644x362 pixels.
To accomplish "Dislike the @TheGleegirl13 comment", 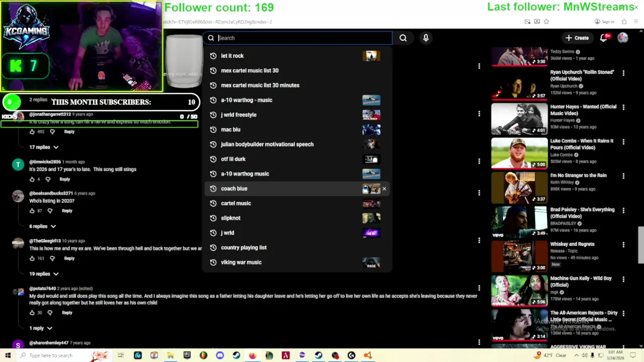I will (52, 258).
